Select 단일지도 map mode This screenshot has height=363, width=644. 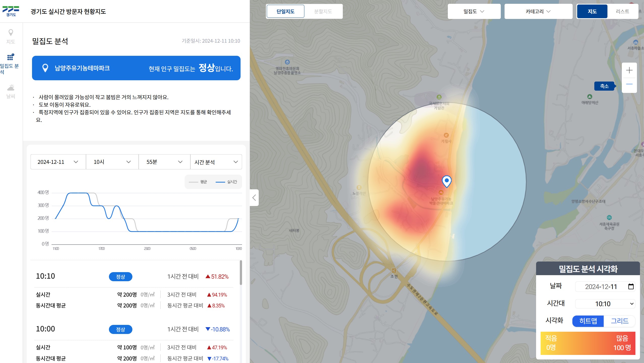click(x=285, y=11)
